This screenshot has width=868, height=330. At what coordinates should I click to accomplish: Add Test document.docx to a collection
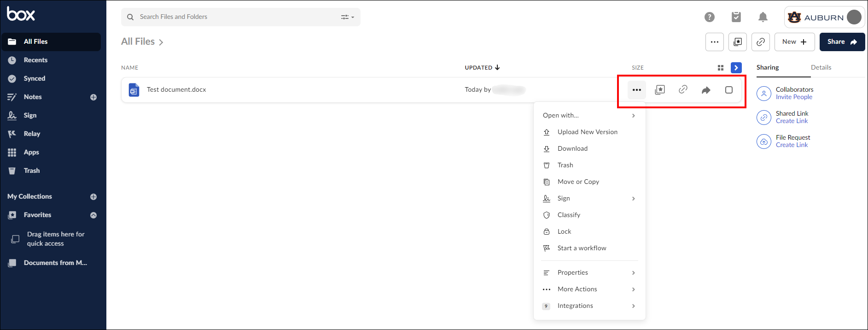tap(660, 90)
